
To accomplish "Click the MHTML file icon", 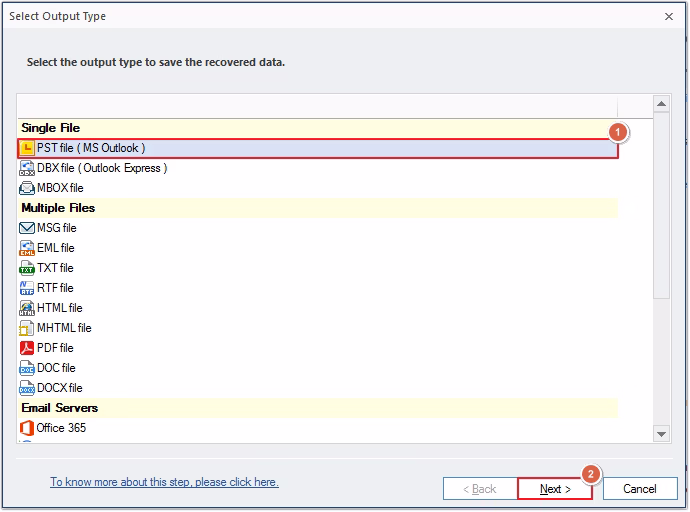I will (27, 328).
